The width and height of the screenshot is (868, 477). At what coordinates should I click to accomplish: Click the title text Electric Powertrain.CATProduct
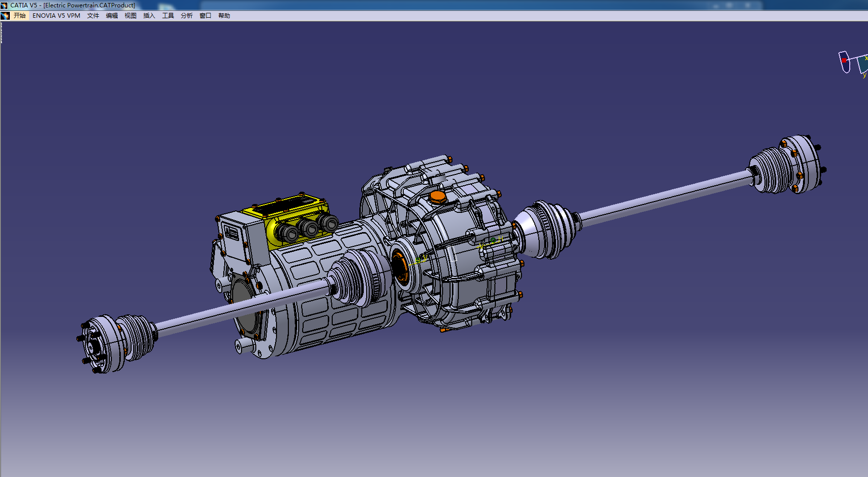89,5
